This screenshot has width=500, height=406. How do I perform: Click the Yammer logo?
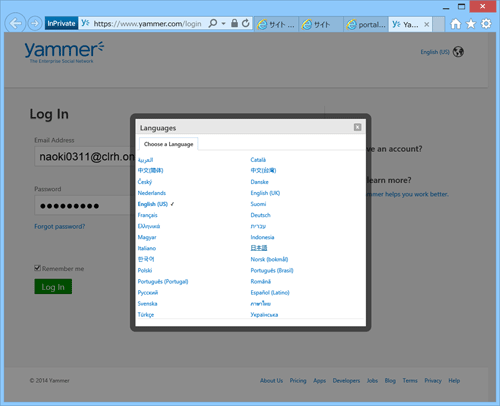64,52
